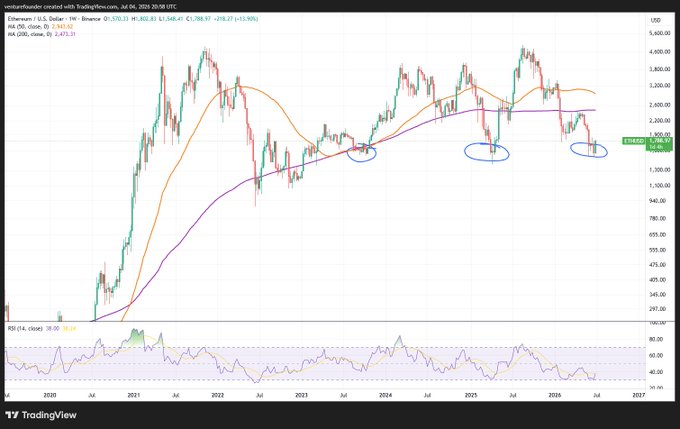Click the USD currency label on price axis

[656, 20]
